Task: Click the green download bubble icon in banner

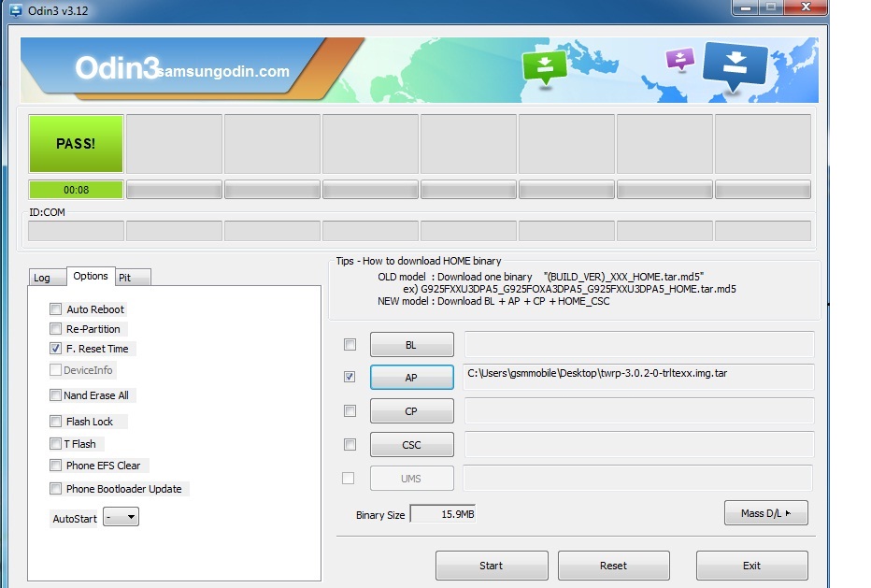Action: click(x=544, y=67)
